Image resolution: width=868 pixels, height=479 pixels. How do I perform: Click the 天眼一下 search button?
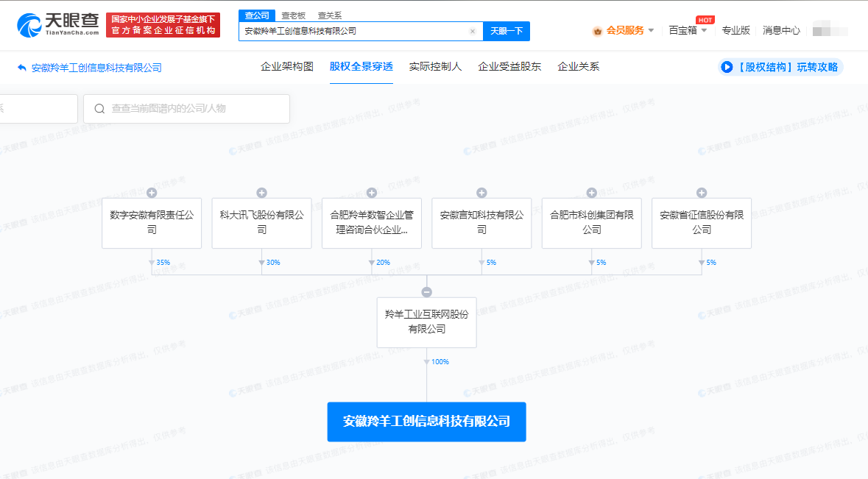point(507,32)
